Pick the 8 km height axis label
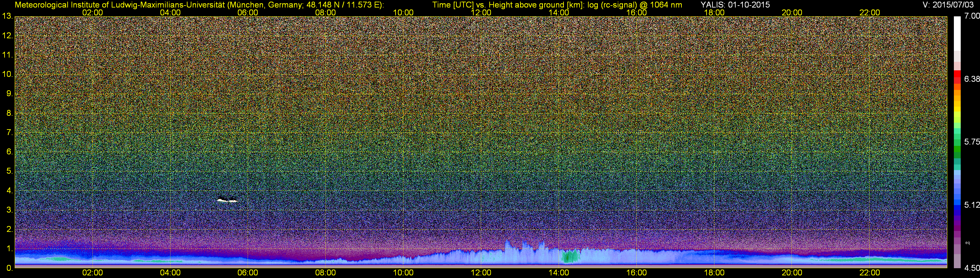 pyautogui.click(x=9, y=113)
